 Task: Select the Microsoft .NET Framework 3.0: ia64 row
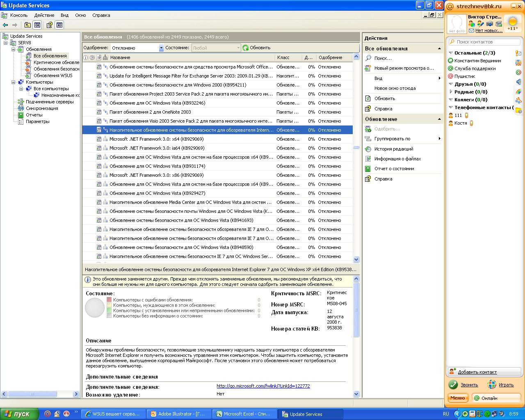pos(217,148)
